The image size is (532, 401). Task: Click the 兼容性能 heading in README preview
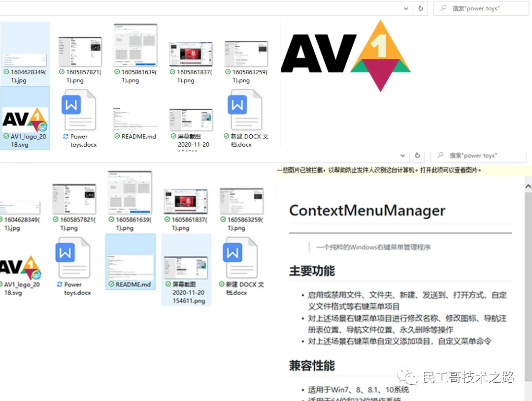point(312,366)
